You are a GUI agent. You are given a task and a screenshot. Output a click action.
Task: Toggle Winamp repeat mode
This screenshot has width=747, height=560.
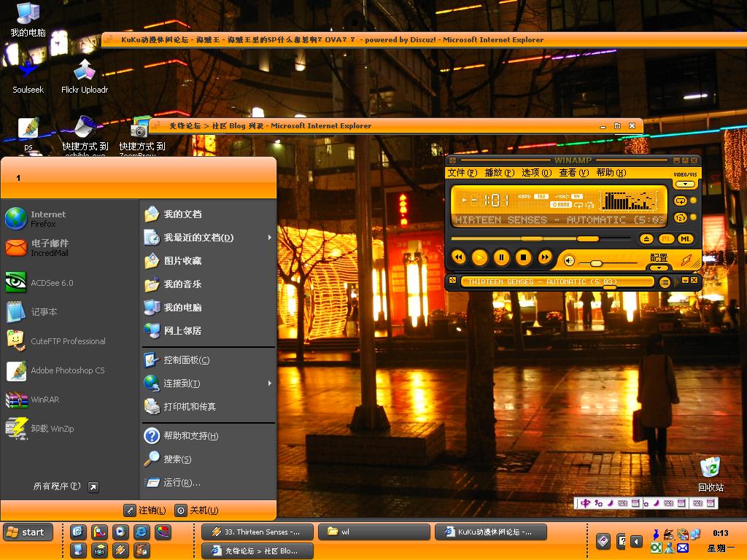681,201
